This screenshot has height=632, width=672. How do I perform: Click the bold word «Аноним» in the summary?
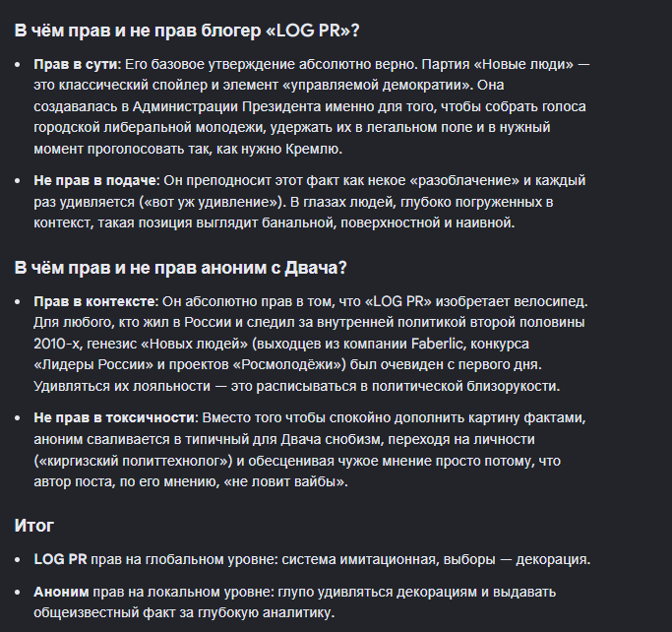[x=61, y=592]
